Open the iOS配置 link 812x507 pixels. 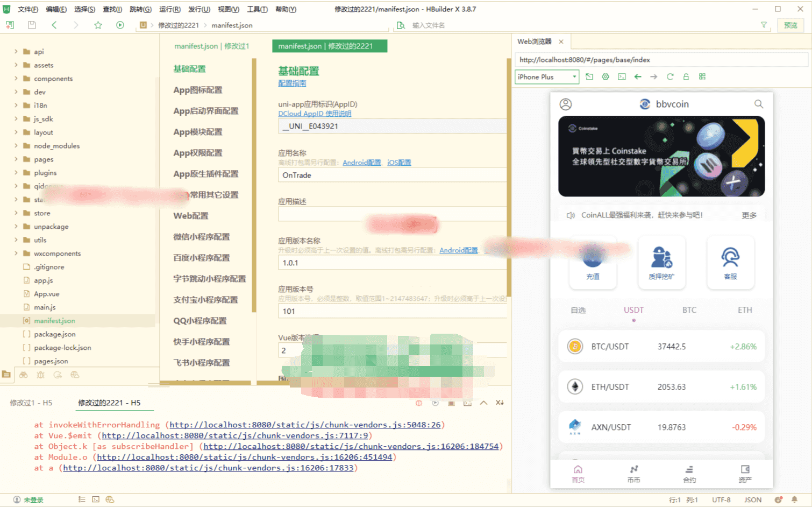point(399,163)
